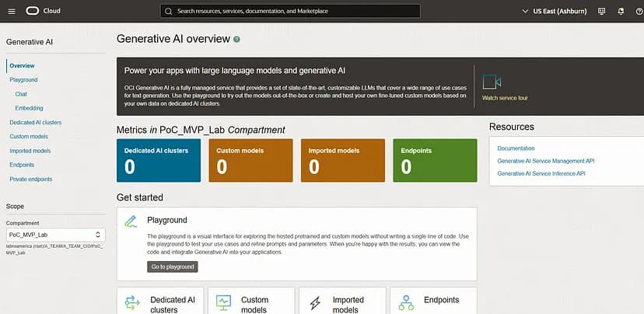Open Imported models in side menu
The image size is (644, 314).
(30, 151)
